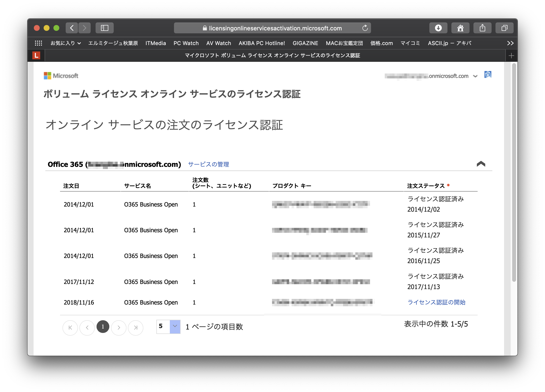Viewport: 545px width, 392px height.
Task: Select the マイクロソフト ボリューム ライセンス tab
Action: click(x=272, y=55)
